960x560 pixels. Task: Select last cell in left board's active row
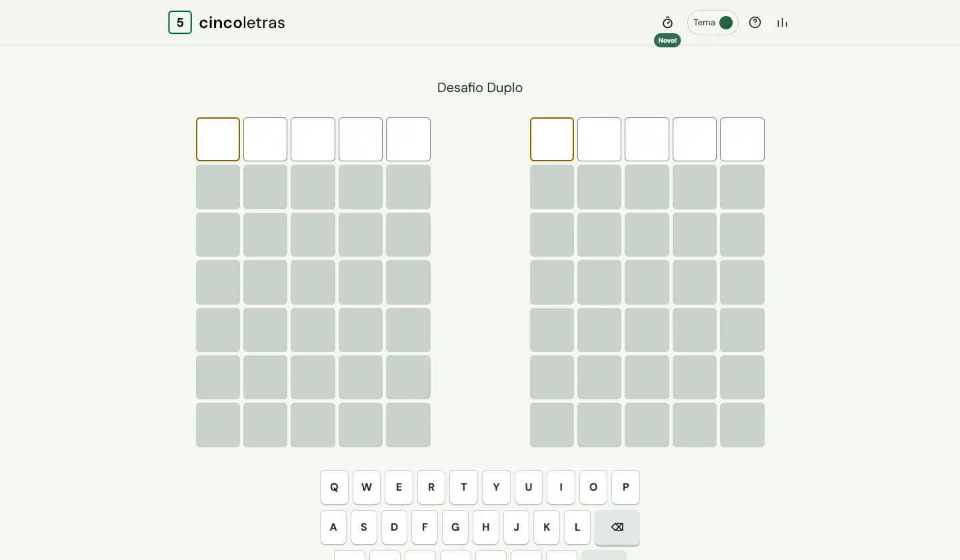pyautogui.click(x=408, y=139)
